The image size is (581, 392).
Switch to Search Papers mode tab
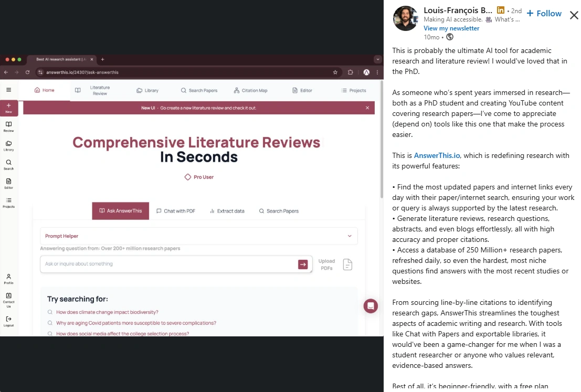point(279,211)
